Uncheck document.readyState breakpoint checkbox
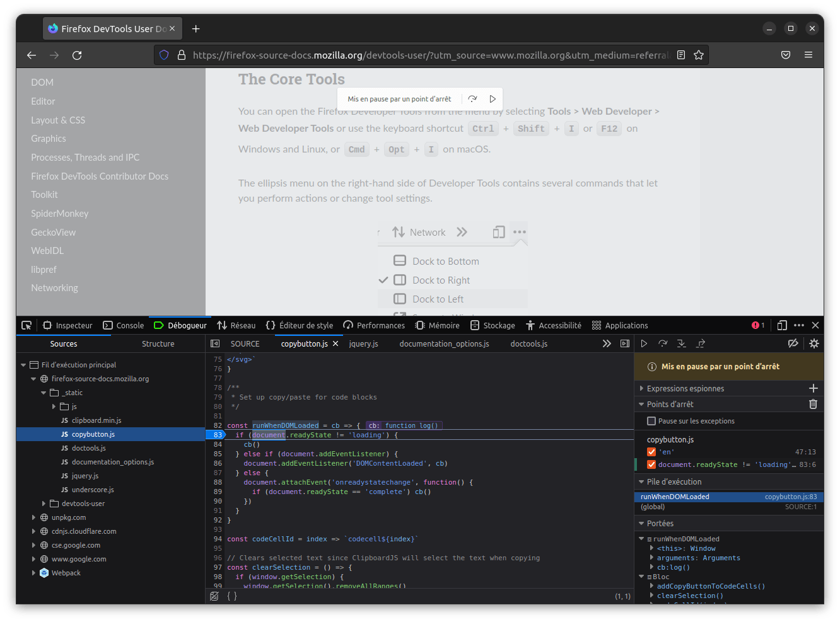The width and height of the screenshot is (840, 622). pos(651,464)
